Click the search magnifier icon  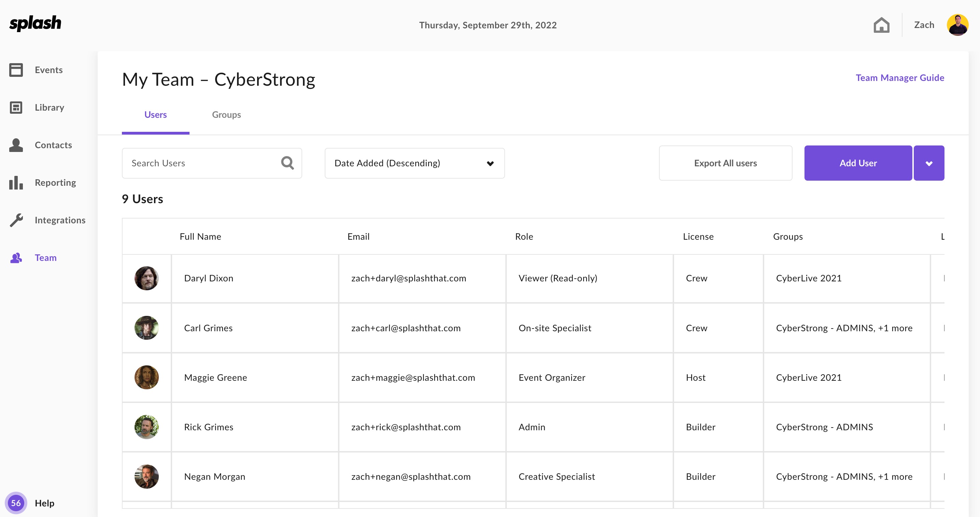[x=287, y=163]
